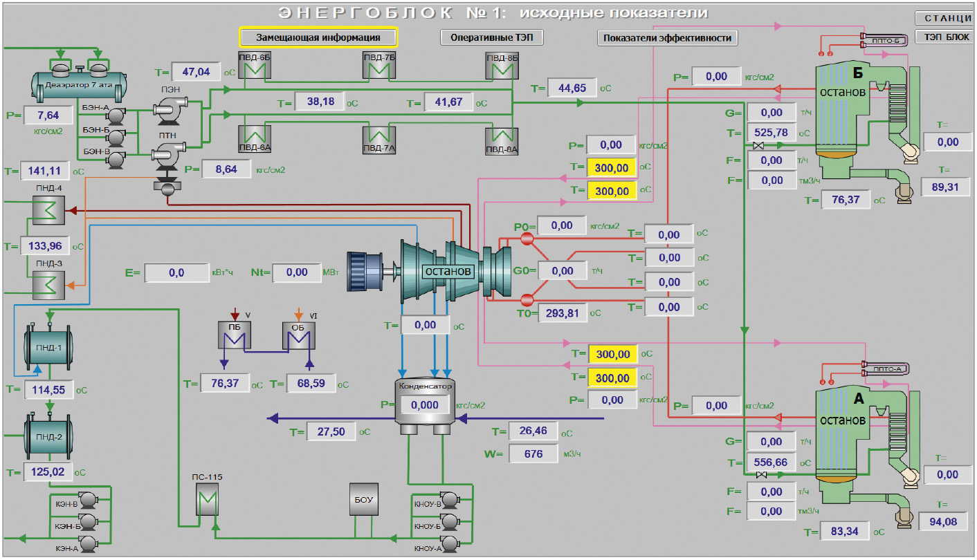Switch to Оперативные ТЭП tab
977x560 pixels.
[x=491, y=37]
